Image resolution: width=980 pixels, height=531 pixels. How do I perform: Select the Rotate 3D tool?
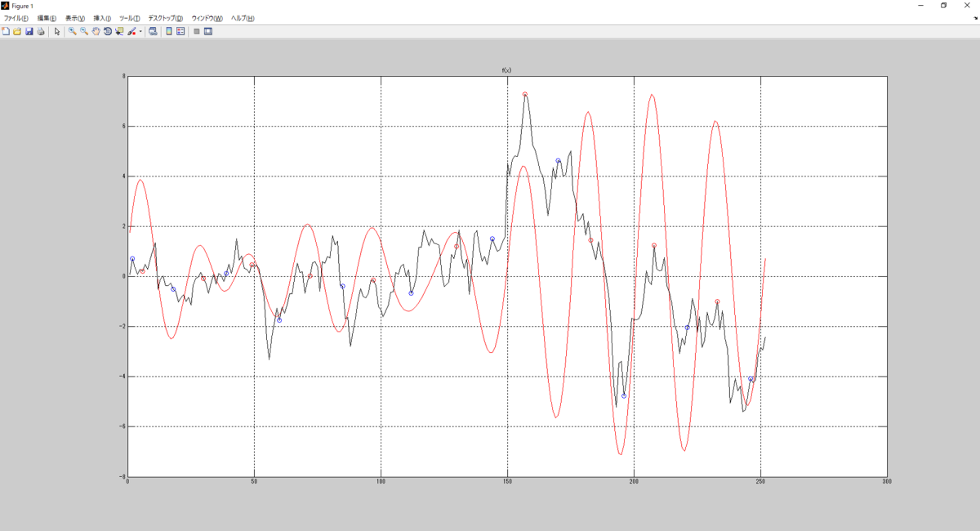[x=107, y=31]
